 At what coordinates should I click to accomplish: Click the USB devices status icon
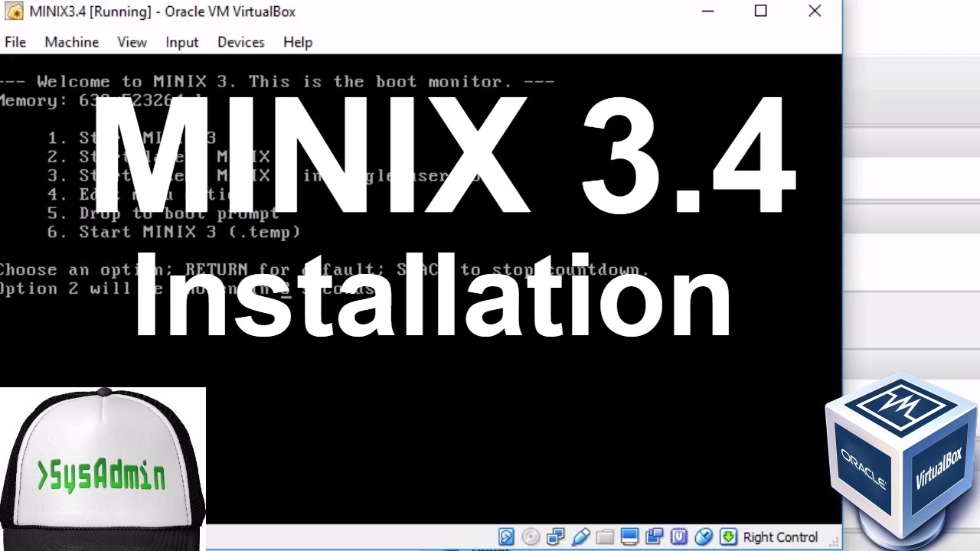pos(580,536)
